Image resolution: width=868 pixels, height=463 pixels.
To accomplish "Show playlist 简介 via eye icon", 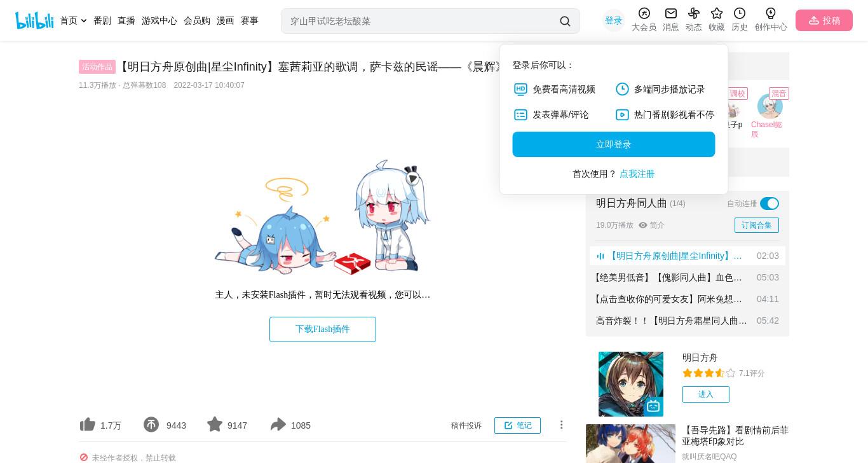I will click(643, 225).
